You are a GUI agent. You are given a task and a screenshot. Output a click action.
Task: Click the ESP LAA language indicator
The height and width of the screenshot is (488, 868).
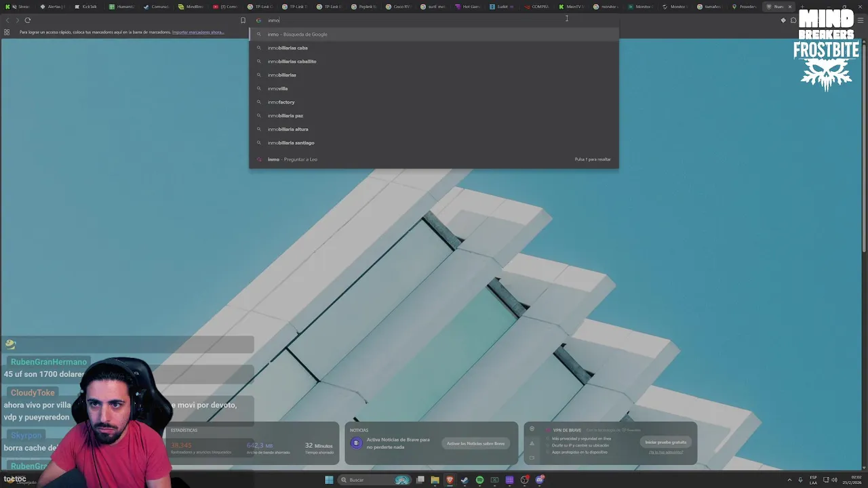coord(813,480)
